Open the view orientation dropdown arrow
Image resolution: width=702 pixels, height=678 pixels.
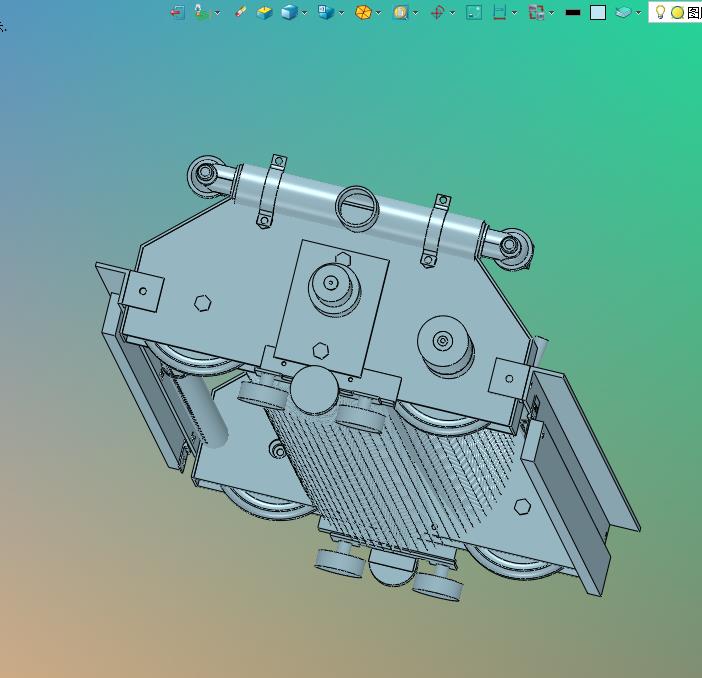coord(342,13)
